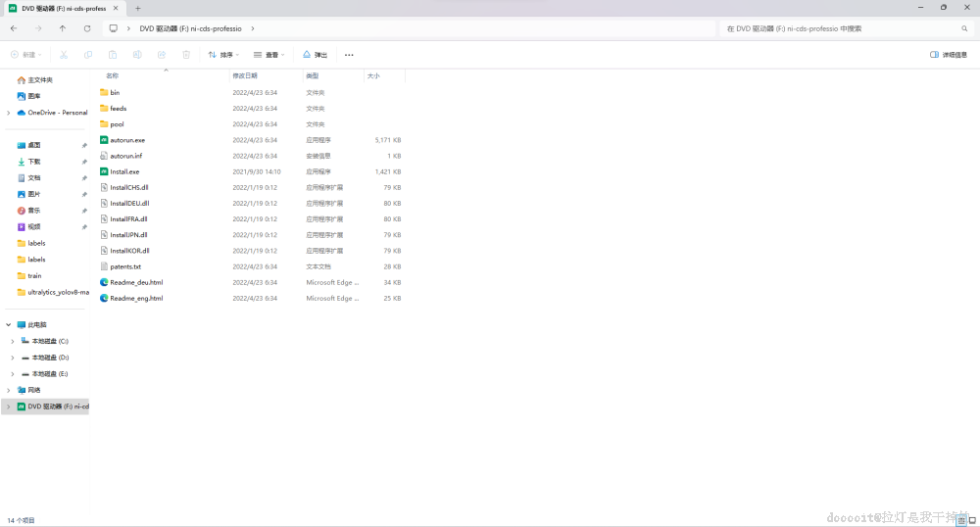Click the DVD drive address bar path
Viewport: 980px width, 527px height.
[x=190, y=28]
